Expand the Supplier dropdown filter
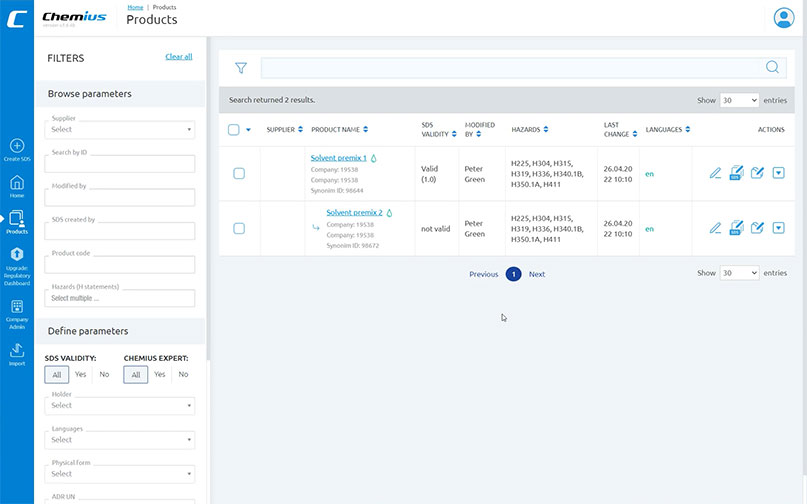Image resolution: width=807 pixels, height=504 pixels. click(120, 129)
